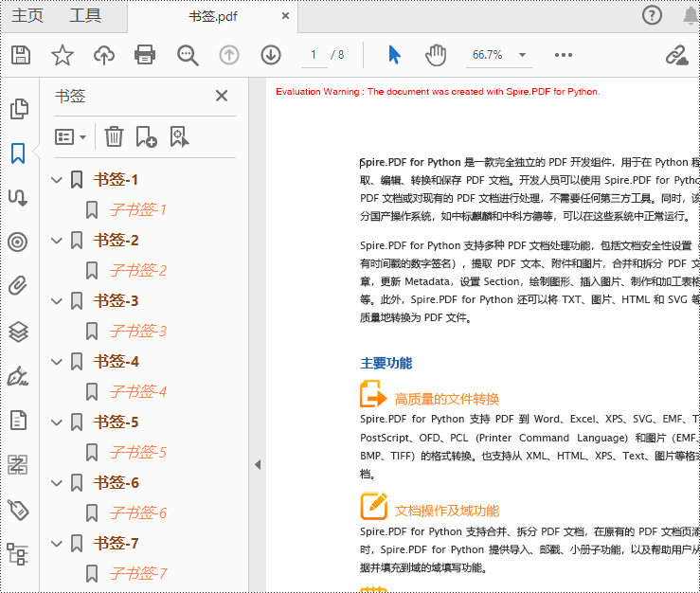Close the 书签 bookmarks panel
This screenshot has width=700, height=593.
pyautogui.click(x=222, y=96)
